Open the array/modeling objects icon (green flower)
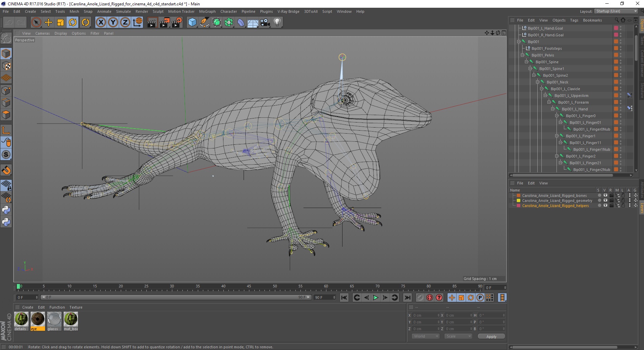644x350 pixels. [229, 23]
